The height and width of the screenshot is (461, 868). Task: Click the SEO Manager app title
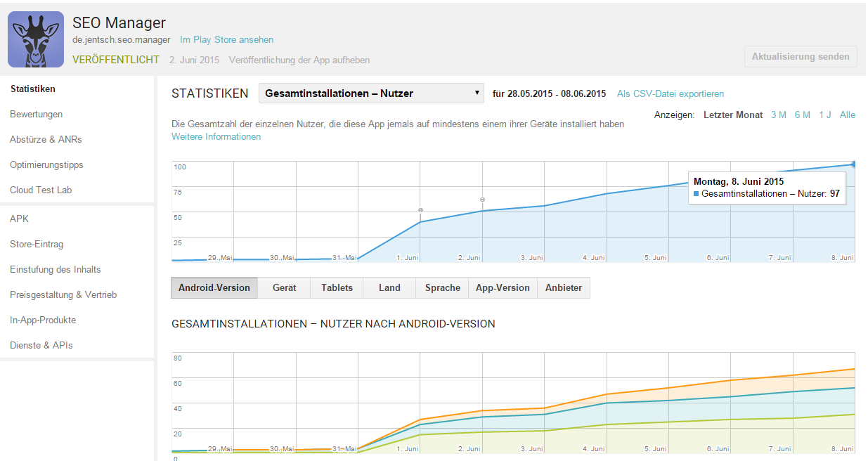[119, 23]
